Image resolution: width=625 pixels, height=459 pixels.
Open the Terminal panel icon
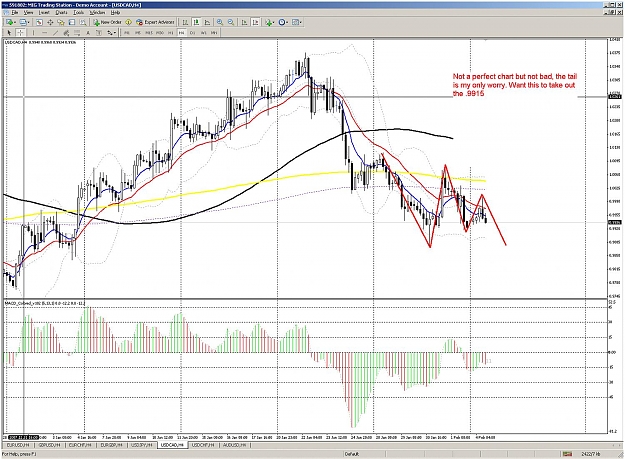[72, 22]
